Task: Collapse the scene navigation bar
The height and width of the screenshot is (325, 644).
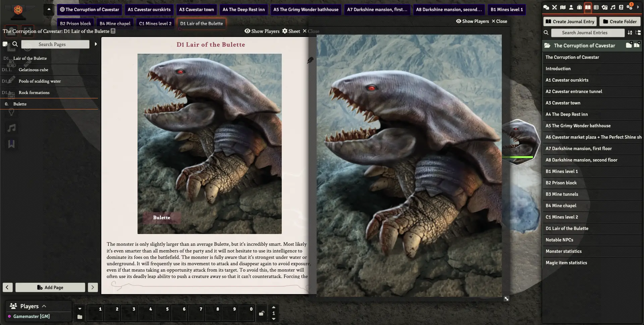Action: click(x=49, y=9)
